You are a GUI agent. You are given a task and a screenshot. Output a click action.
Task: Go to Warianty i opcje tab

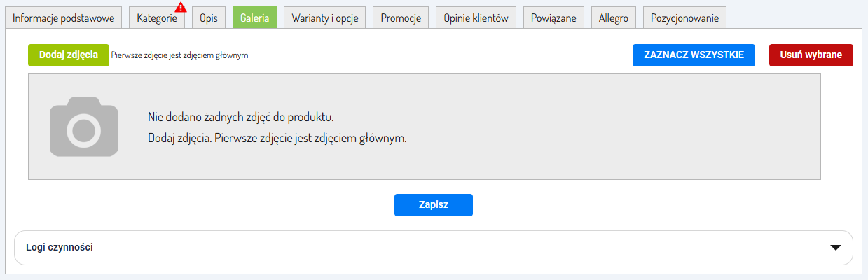324,18
